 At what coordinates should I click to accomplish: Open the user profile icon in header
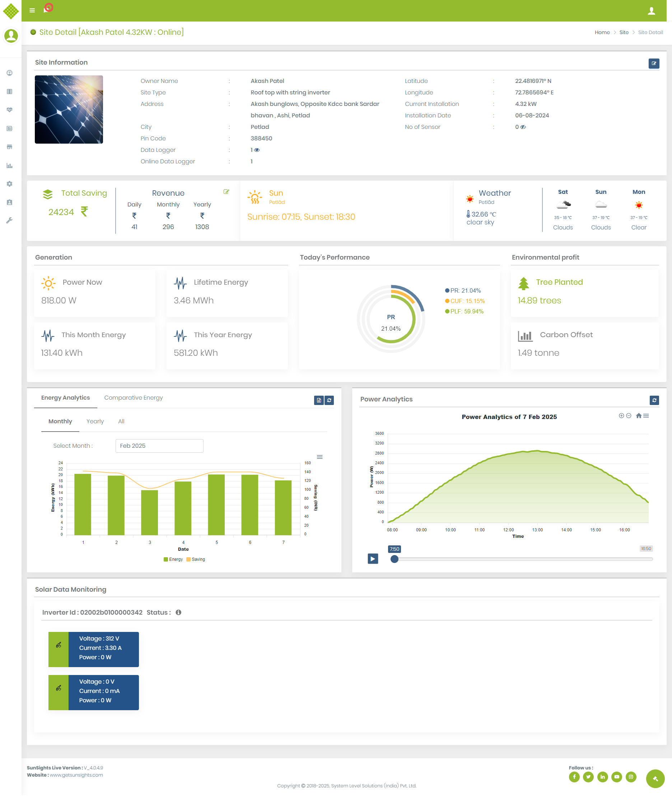(x=651, y=11)
